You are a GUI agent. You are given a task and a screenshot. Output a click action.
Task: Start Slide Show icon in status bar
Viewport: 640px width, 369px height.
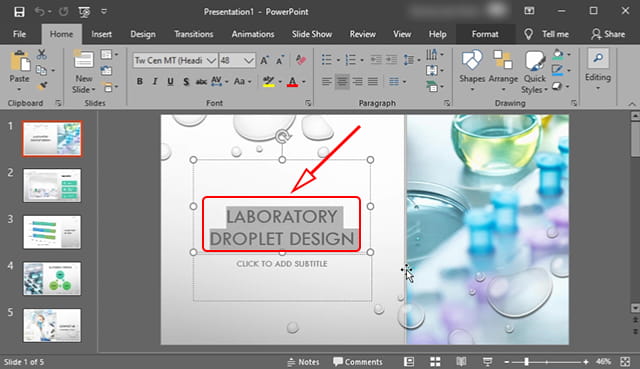click(x=487, y=362)
